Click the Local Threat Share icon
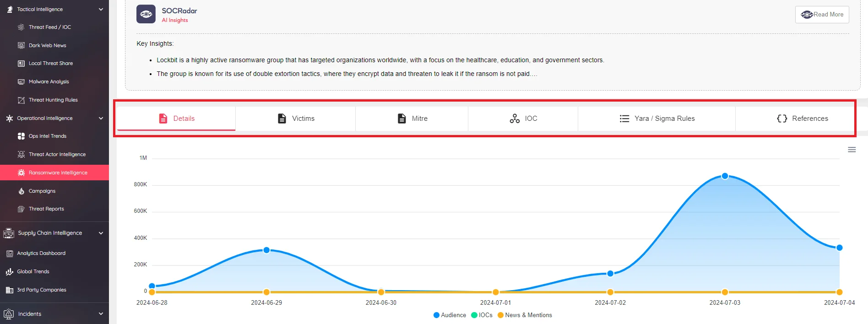 pos(21,64)
